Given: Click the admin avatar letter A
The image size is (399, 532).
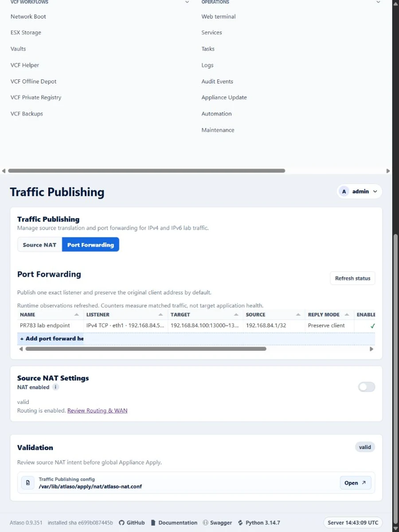Looking at the screenshot, I should [344, 192].
